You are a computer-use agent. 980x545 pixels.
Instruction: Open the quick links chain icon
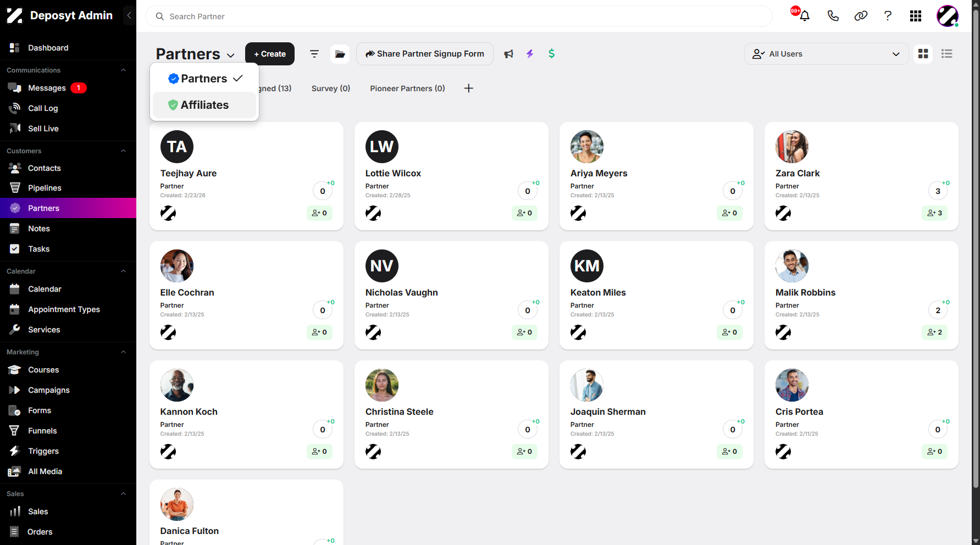tap(861, 16)
